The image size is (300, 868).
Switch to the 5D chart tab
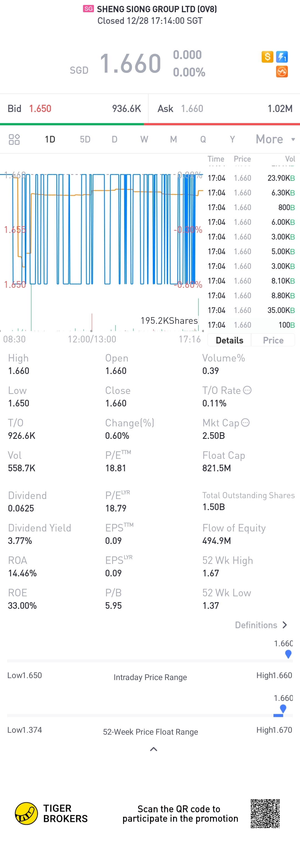point(85,139)
